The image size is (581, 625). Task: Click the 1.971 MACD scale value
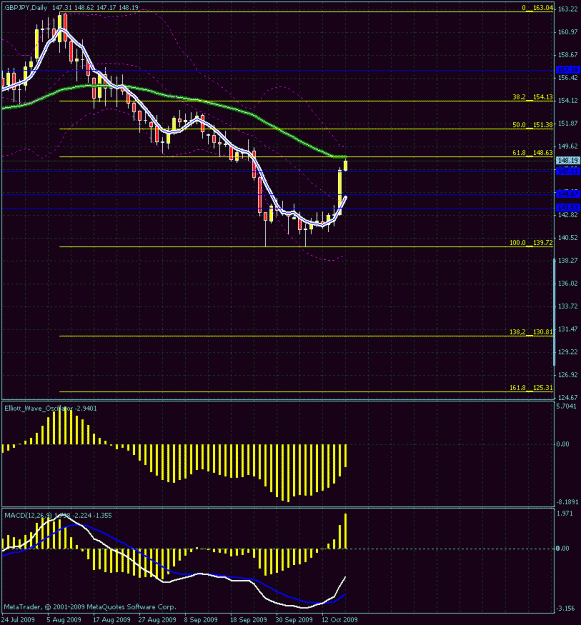tap(565, 514)
